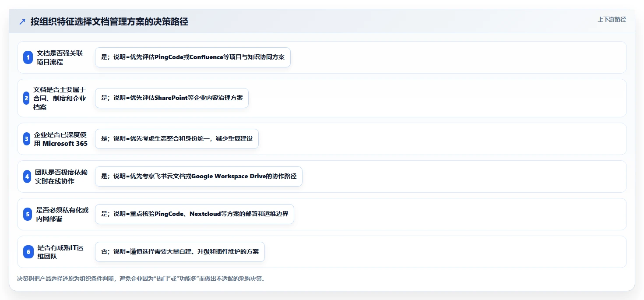Select step badge 2 for 合同、制度和企业档案
644x300 pixels.
tap(26, 98)
